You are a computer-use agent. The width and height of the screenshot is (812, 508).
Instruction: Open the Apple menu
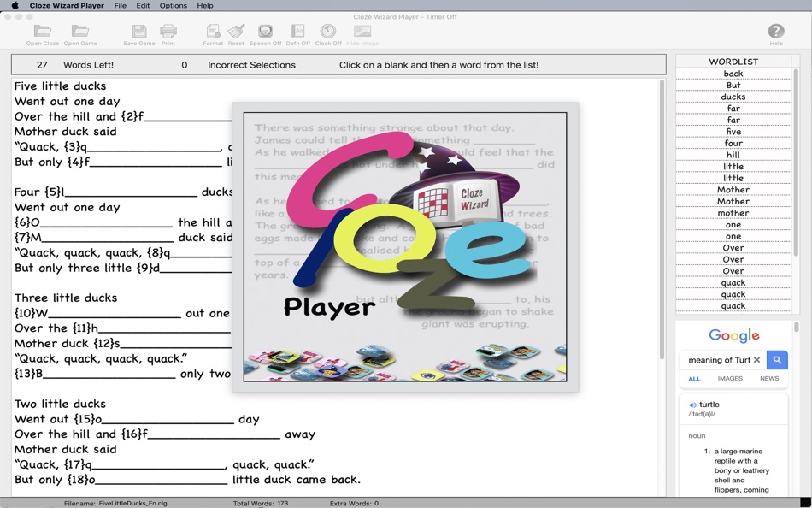pyautogui.click(x=15, y=6)
